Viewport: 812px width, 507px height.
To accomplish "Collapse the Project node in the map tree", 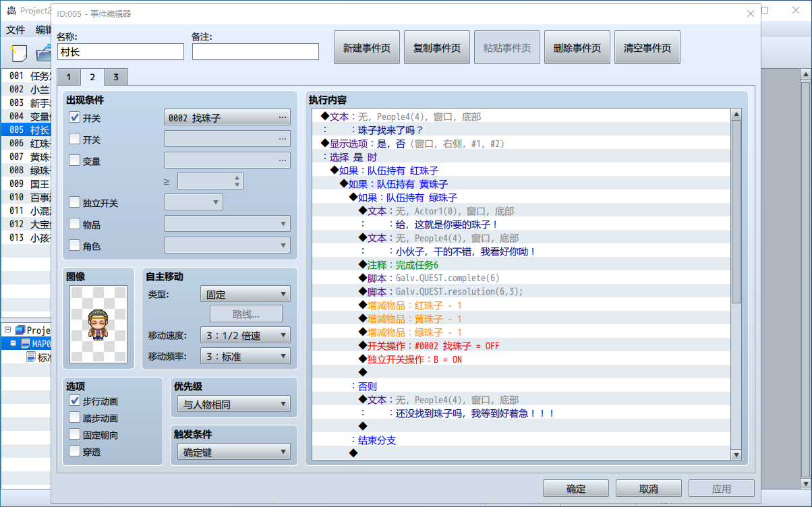I will (x=7, y=330).
